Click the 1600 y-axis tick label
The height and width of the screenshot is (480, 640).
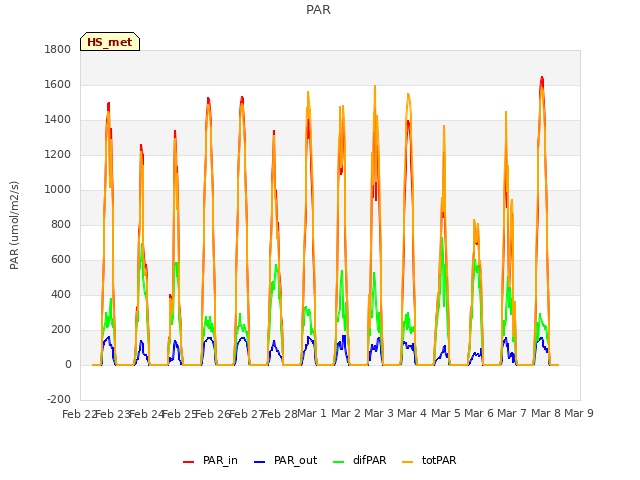[58, 84]
